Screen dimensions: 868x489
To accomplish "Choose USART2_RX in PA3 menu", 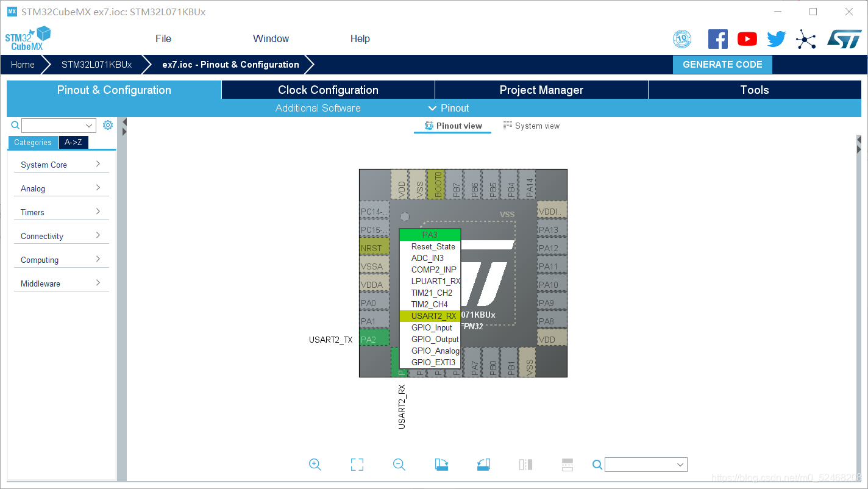I will point(430,316).
